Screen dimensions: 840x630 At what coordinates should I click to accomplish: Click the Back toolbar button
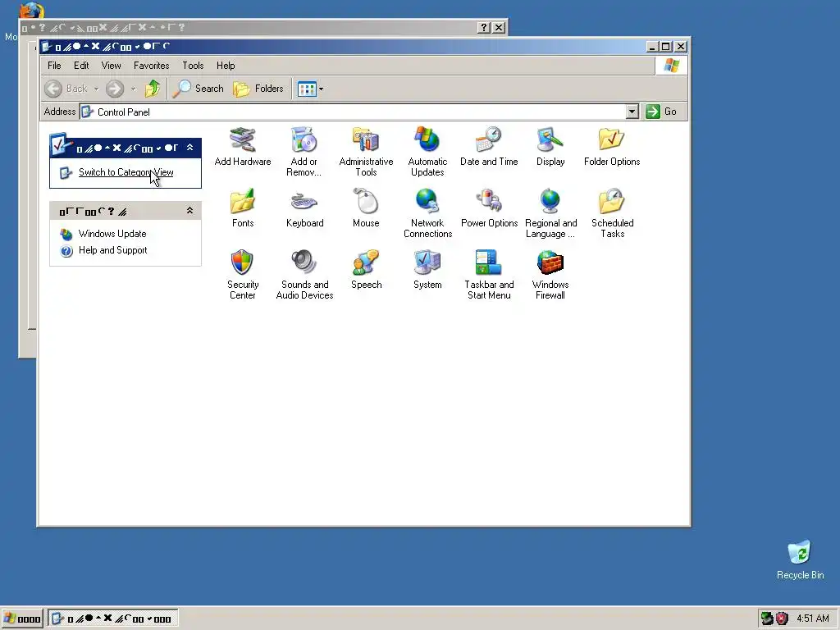(66, 89)
